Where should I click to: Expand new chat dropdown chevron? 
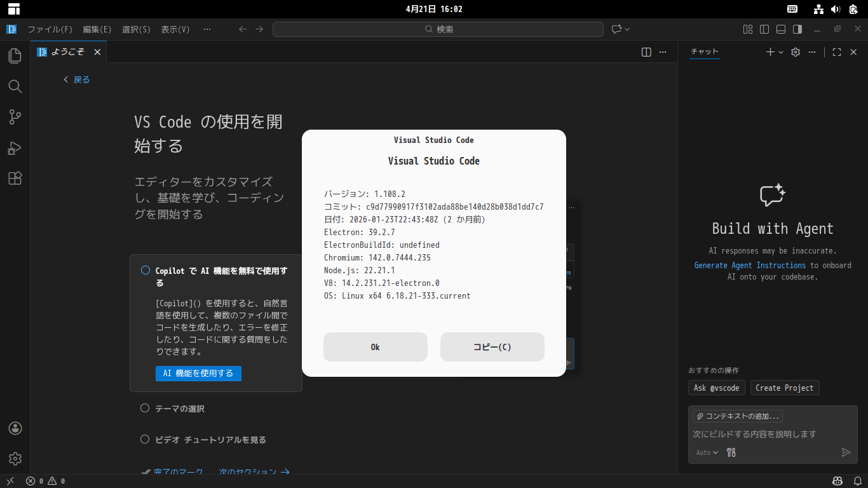[x=781, y=52]
